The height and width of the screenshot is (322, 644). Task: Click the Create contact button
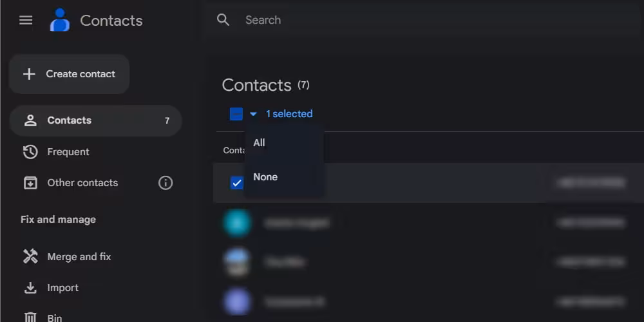pyautogui.click(x=69, y=74)
